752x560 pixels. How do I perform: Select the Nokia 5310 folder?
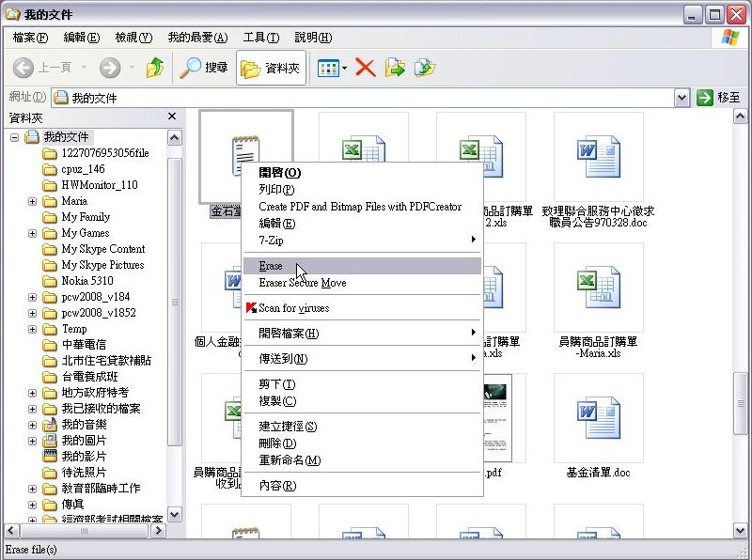click(x=78, y=281)
